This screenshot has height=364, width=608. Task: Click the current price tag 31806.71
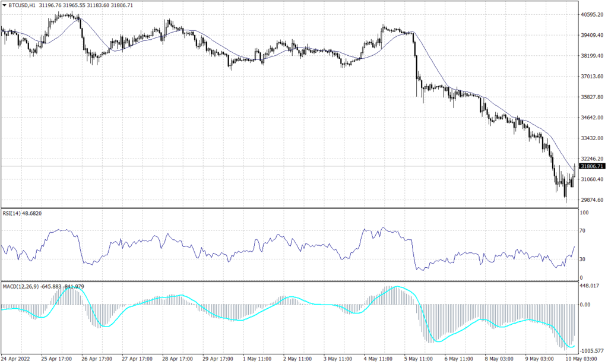tap(592, 167)
